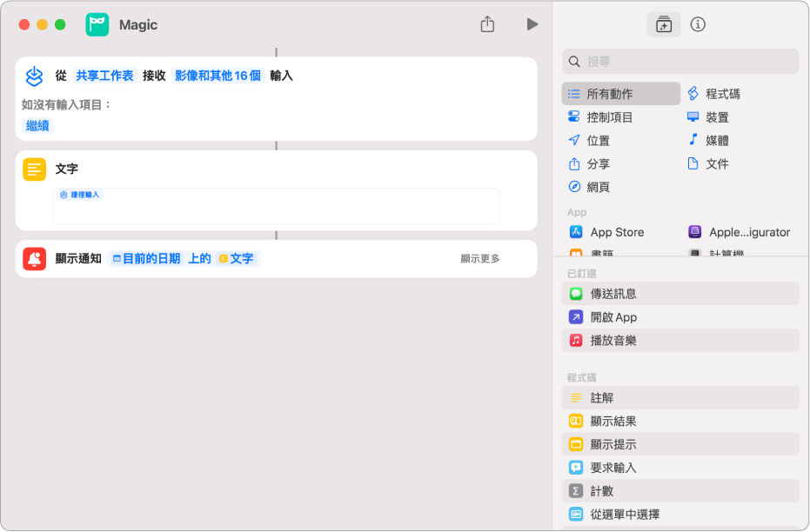Select 文件 category
Viewport: 810px width, 532px height.
tap(708, 164)
